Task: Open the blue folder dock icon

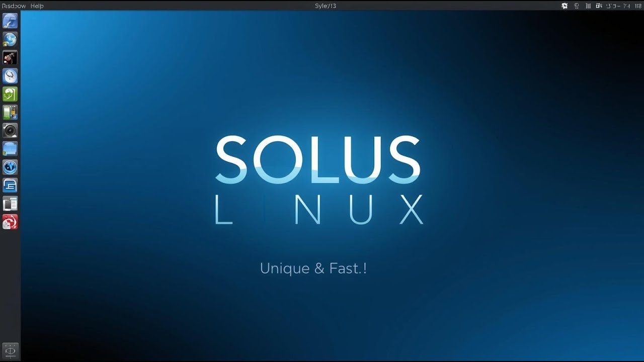Action: 10,149
